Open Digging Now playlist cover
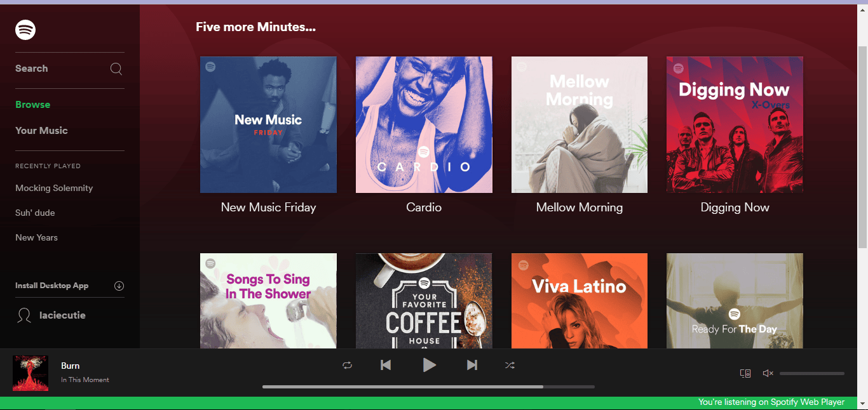Image resolution: width=868 pixels, height=410 pixels. (x=735, y=125)
